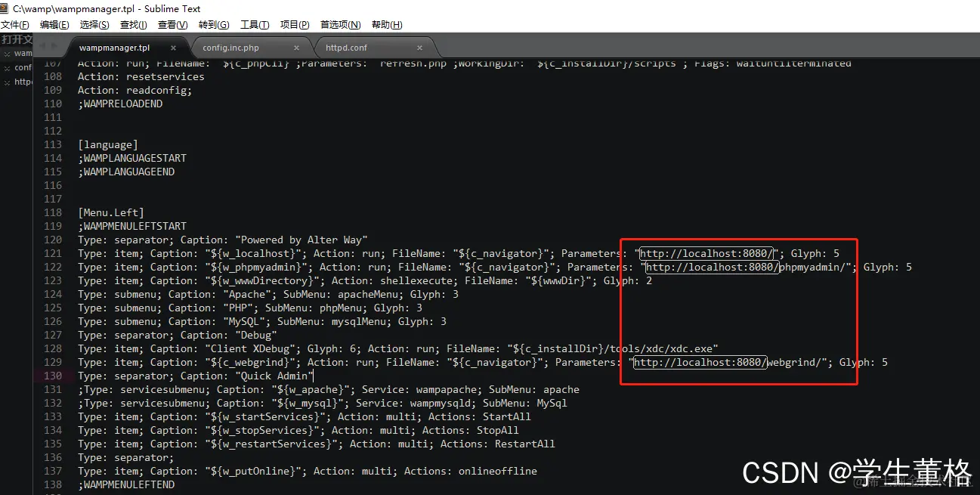Click 'apacheMenu' submenu text on line 124
Image resolution: width=980 pixels, height=495 pixels.
[368, 294]
